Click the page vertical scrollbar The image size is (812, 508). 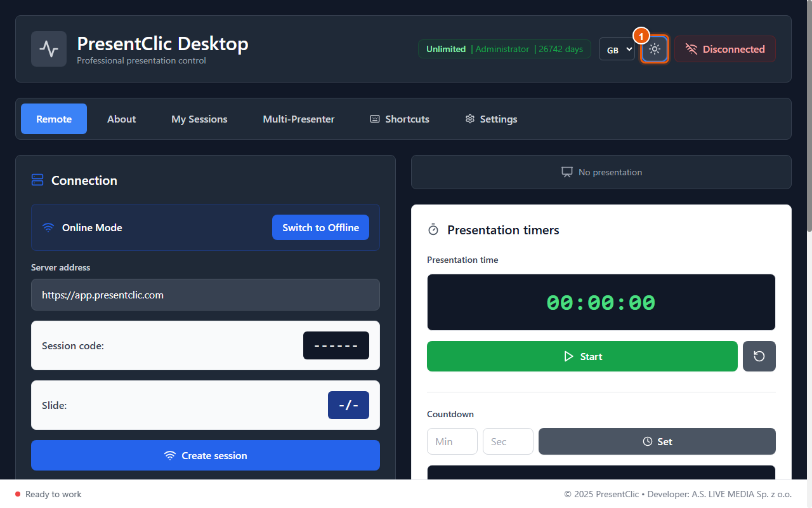point(809,114)
